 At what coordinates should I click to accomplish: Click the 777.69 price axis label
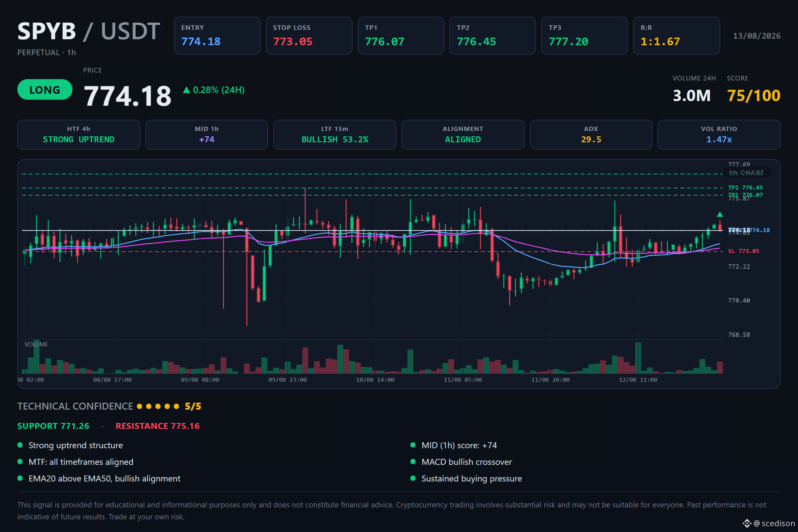click(739, 165)
